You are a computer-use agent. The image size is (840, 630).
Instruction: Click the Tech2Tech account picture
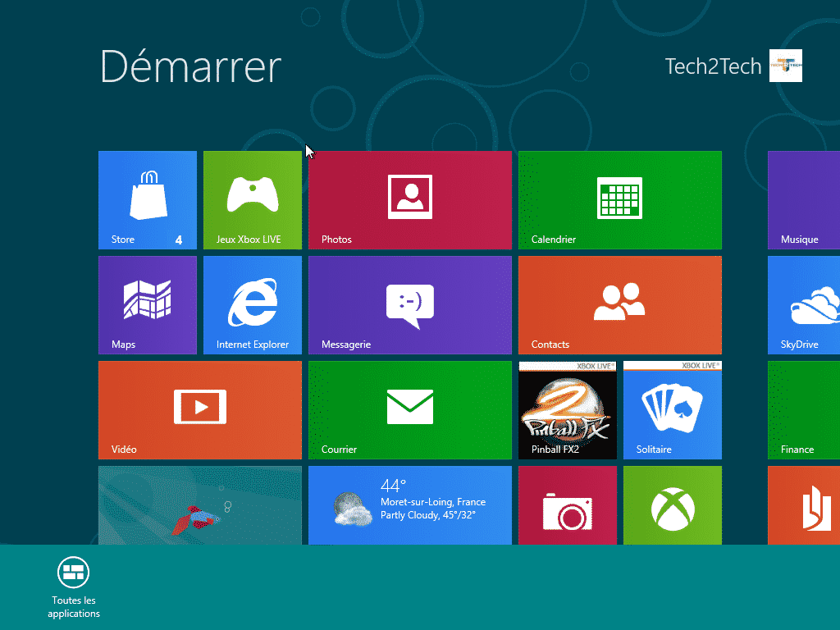tap(785, 66)
